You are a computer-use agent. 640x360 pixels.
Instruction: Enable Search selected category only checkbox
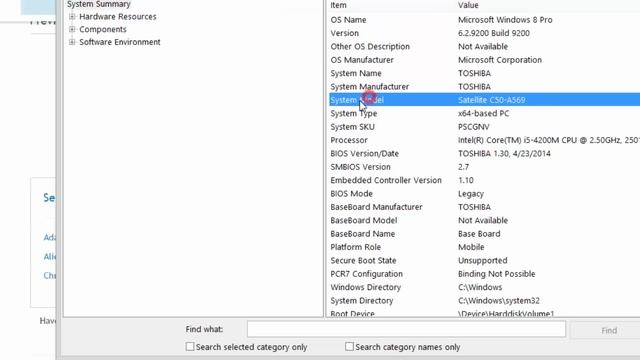click(190, 347)
